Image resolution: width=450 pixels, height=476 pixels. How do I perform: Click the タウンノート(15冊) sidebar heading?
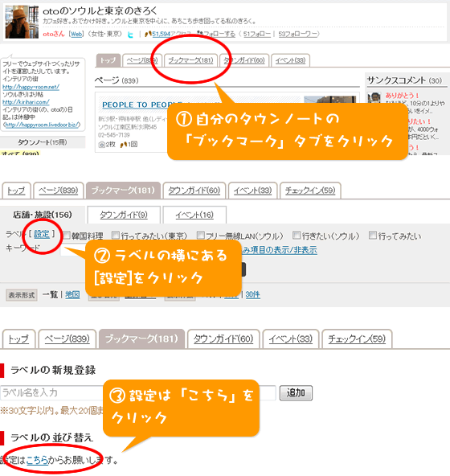pos(43,142)
